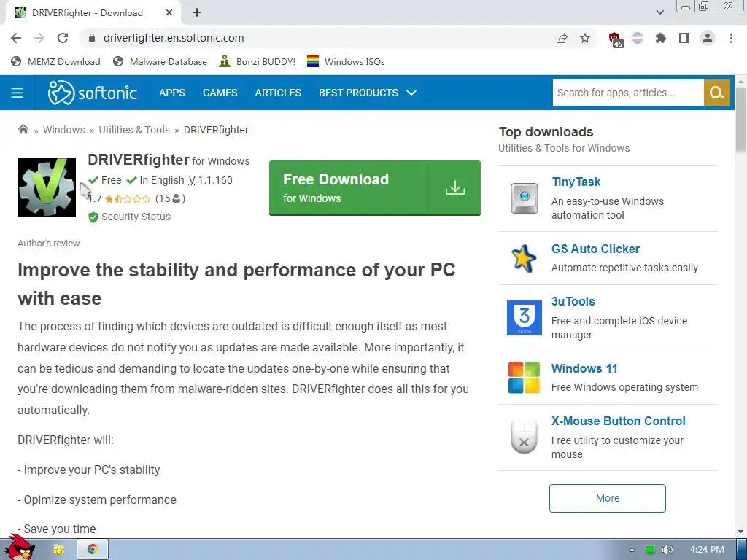Click the Search for apps, articles field
747x560 pixels.
pos(628,93)
